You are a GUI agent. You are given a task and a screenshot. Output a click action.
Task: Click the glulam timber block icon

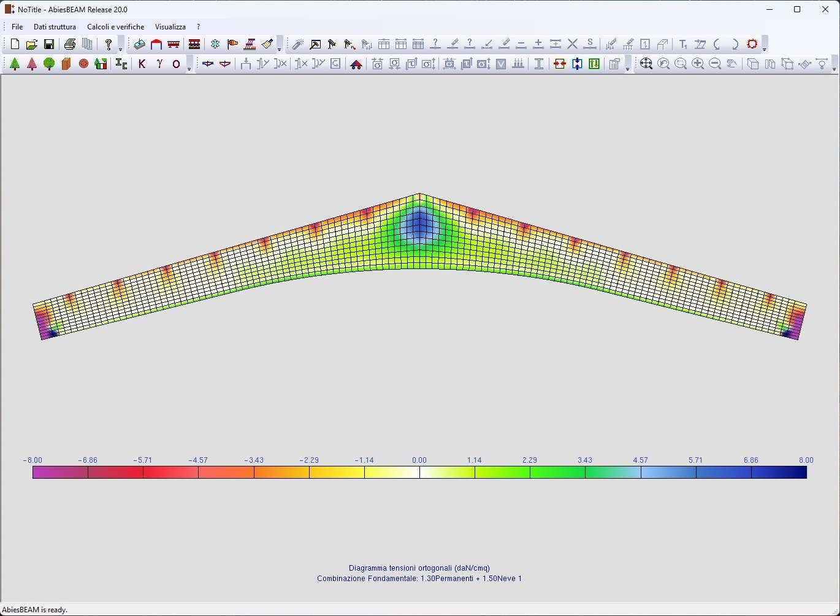click(x=66, y=64)
